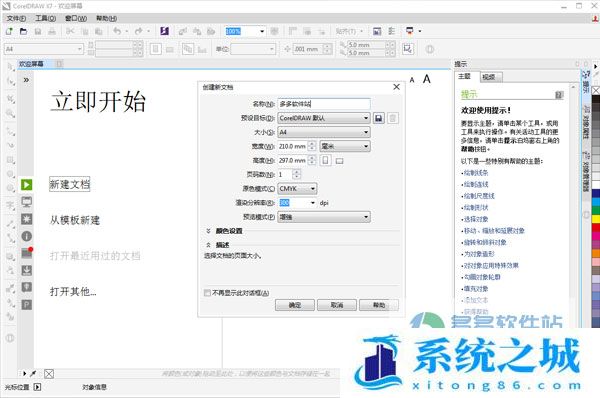Screen dimensions: 600x398
Task: Click the 打开其他... link
Action: click(x=73, y=292)
